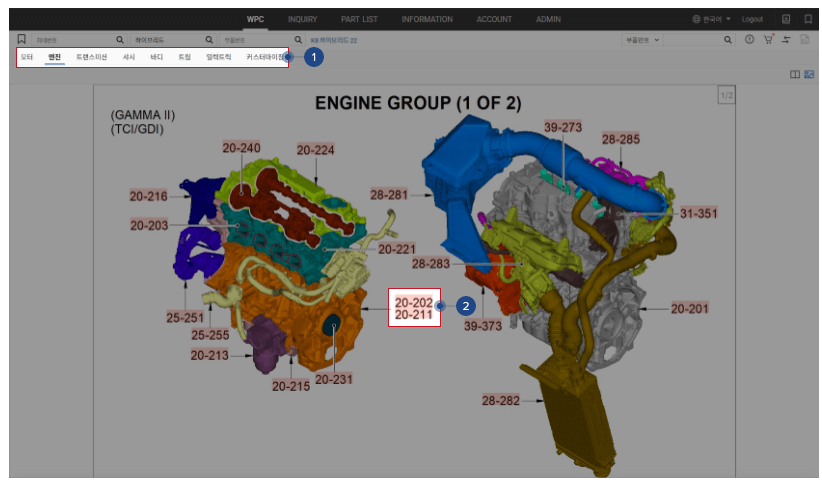
Task: Click part callout 20-224
Action: tap(316, 150)
